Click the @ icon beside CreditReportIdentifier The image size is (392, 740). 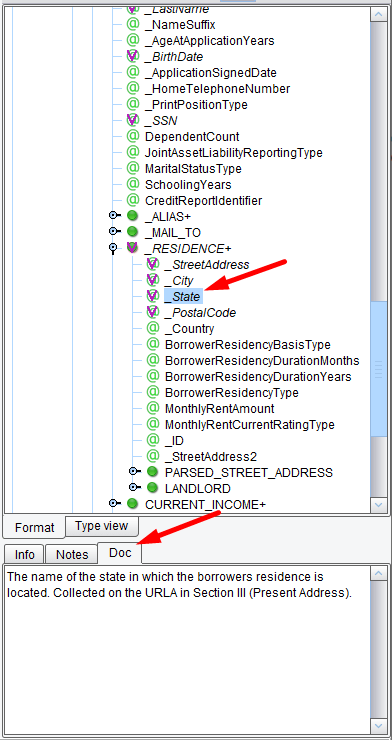coord(133,201)
